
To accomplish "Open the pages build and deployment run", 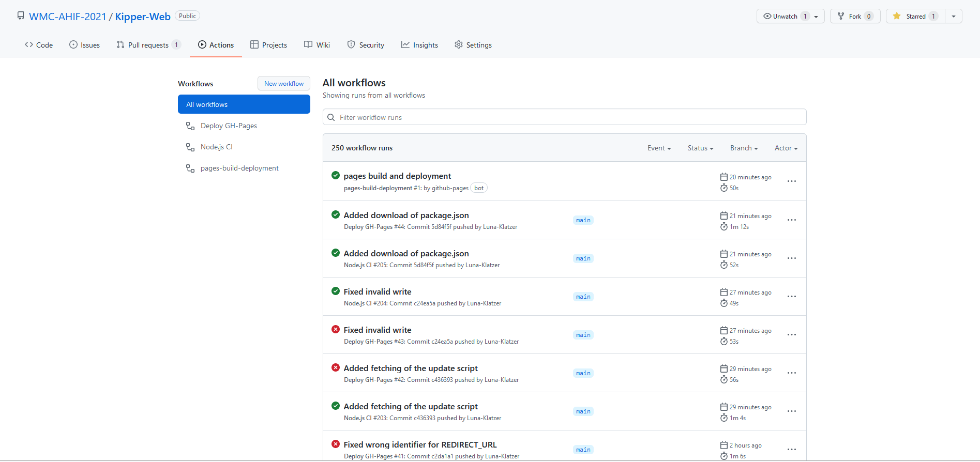I will point(397,176).
